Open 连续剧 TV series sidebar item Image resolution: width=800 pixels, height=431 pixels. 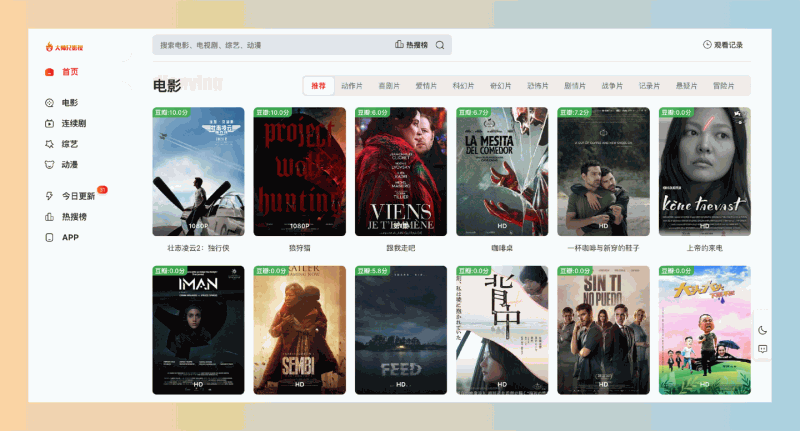coord(65,123)
